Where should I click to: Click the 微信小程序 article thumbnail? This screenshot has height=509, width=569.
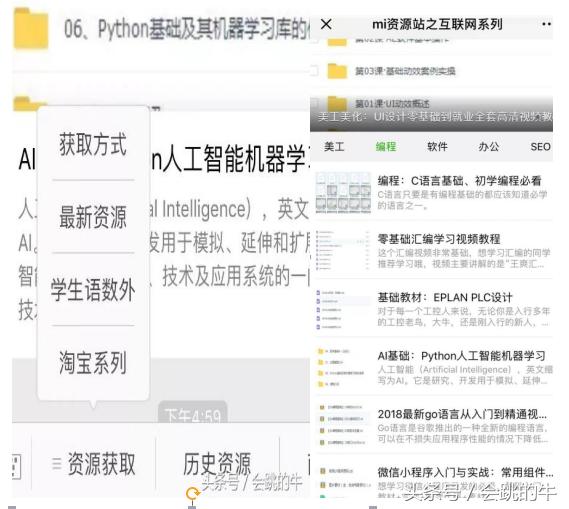click(x=343, y=482)
